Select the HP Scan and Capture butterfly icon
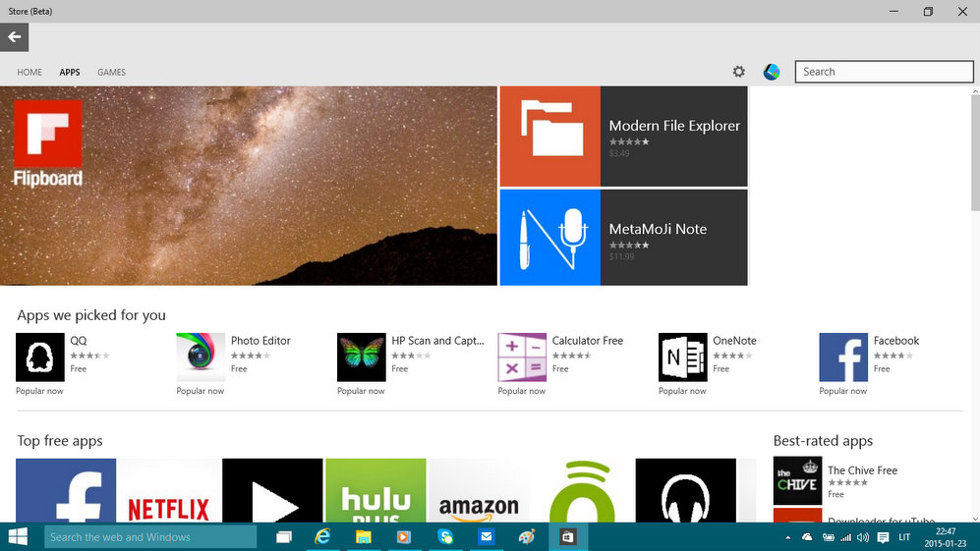Screen dimensions: 980x551 pyautogui.click(x=362, y=357)
